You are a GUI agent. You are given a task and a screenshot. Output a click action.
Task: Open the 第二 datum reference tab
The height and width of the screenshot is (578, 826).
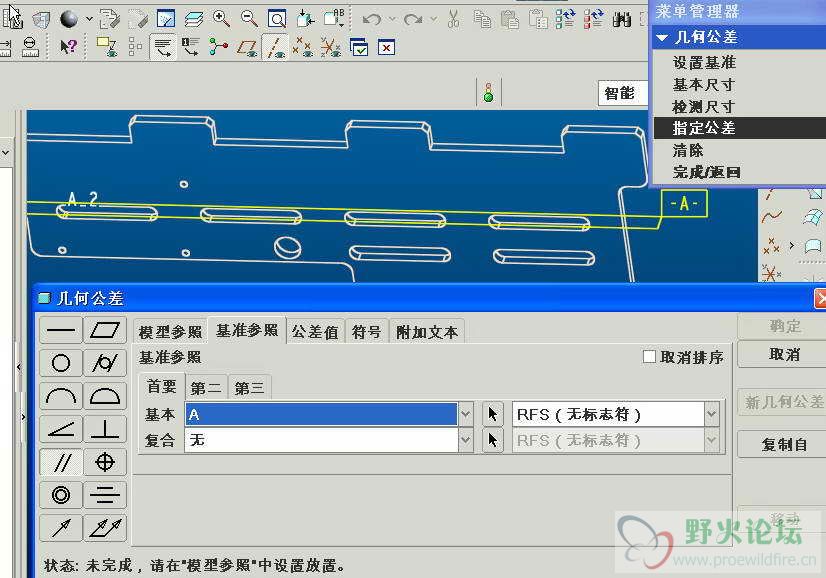coord(206,388)
